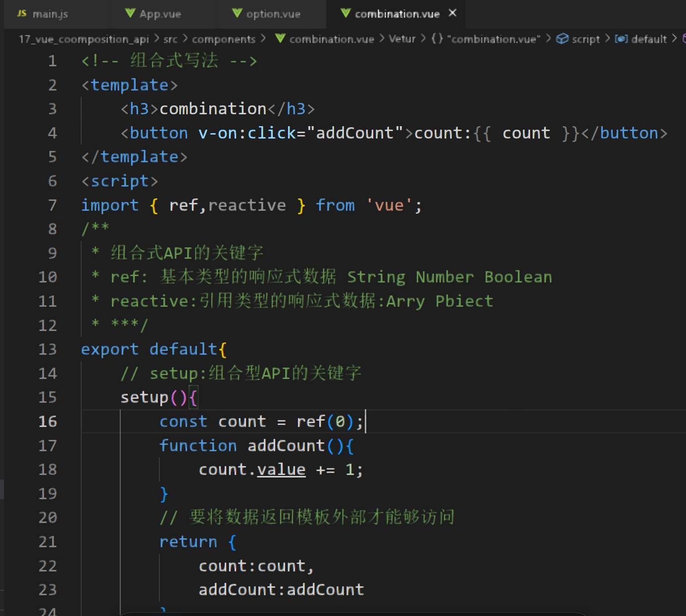Click line number 16 in the gutter
The height and width of the screenshot is (616, 686).
pos(48,422)
